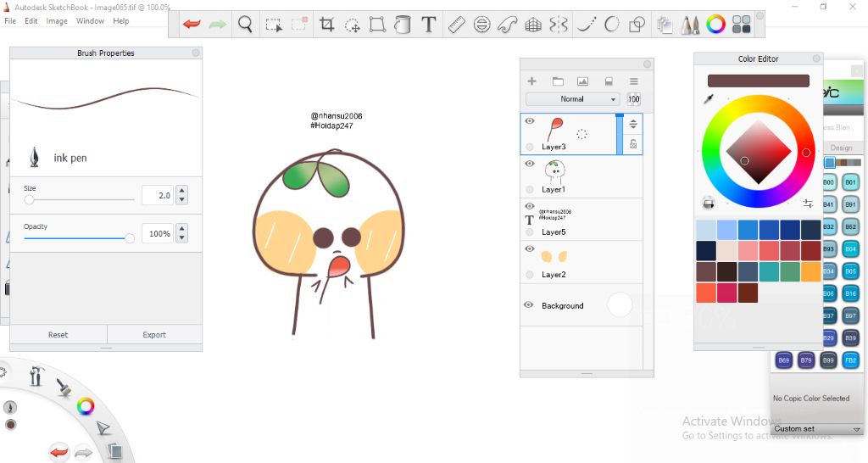Open the Brush Palette from toolbar
868x463 pixels.
(690, 25)
